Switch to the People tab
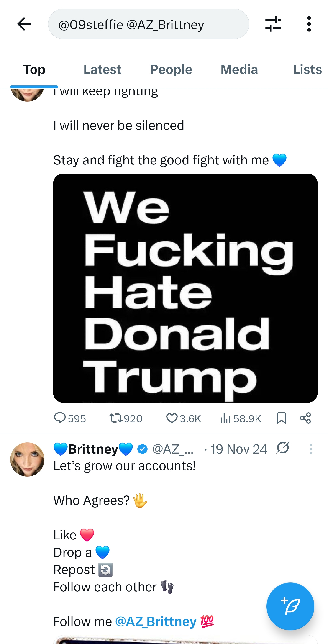Image resolution: width=328 pixels, height=644 pixels. click(171, 69)
